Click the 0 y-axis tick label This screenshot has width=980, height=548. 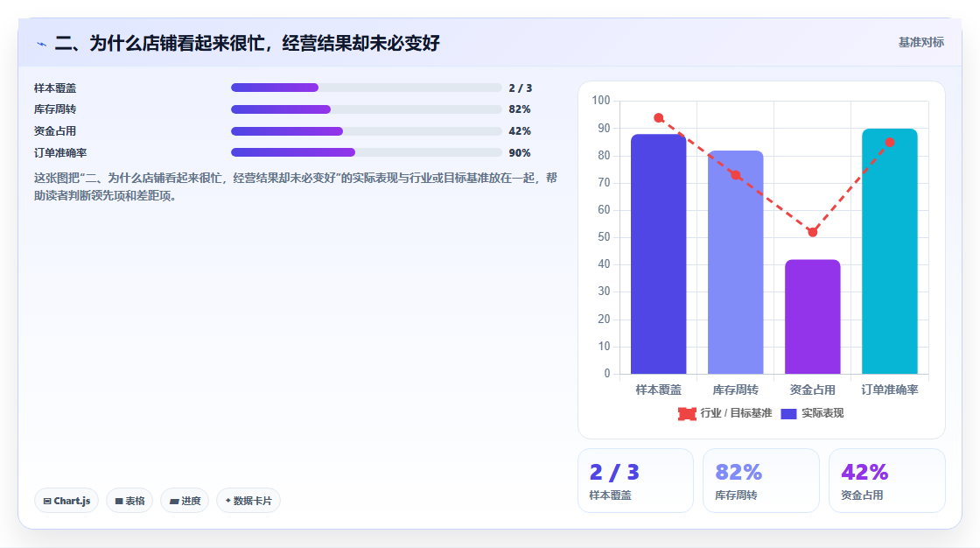coord(607,374)
